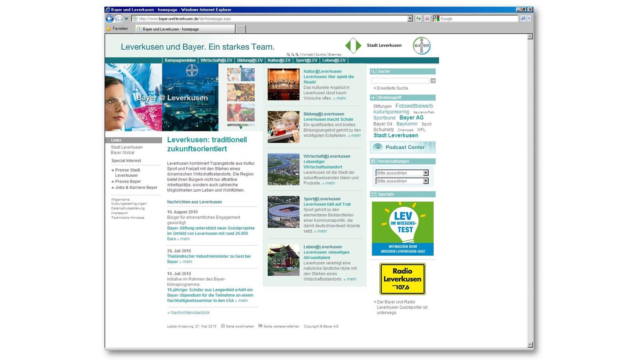Open the Fotowettbewerb tag link

click(414, 106)
